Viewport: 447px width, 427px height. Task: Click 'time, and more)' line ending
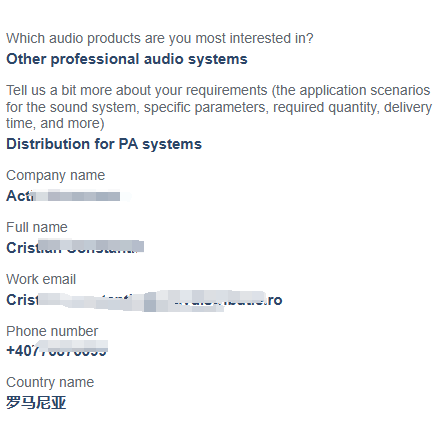coord(55,123)
